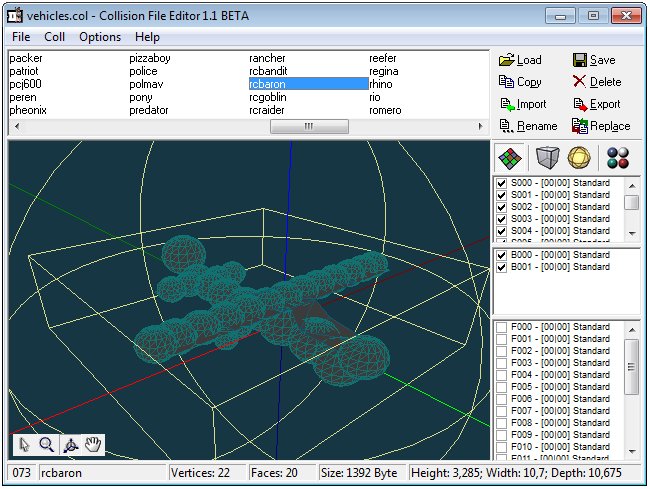This screenshot has width=650, height=489.
Task: Select the sphere view icon
Action: pos(579,158)
